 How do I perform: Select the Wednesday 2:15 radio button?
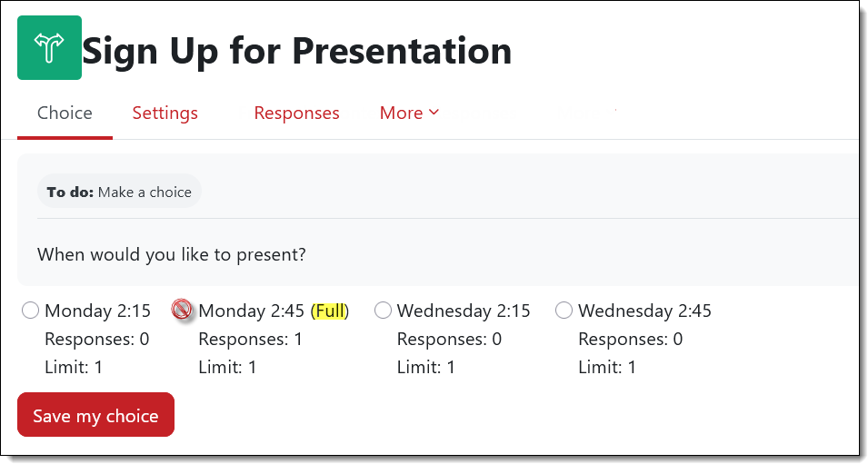[383, 311]
